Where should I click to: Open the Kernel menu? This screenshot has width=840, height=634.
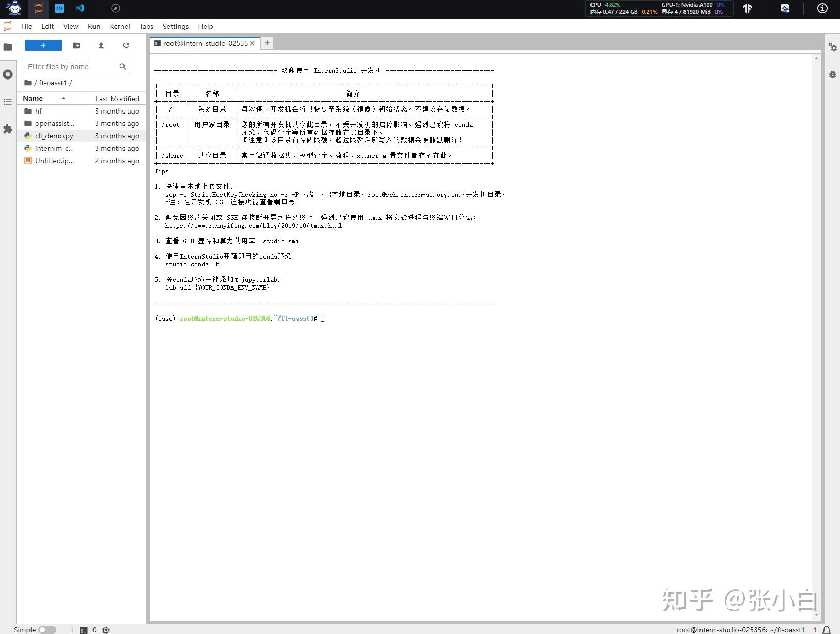[120, 26]
